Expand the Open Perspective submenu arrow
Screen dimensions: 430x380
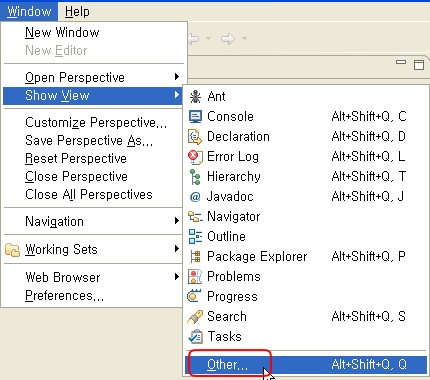point(177,77)
